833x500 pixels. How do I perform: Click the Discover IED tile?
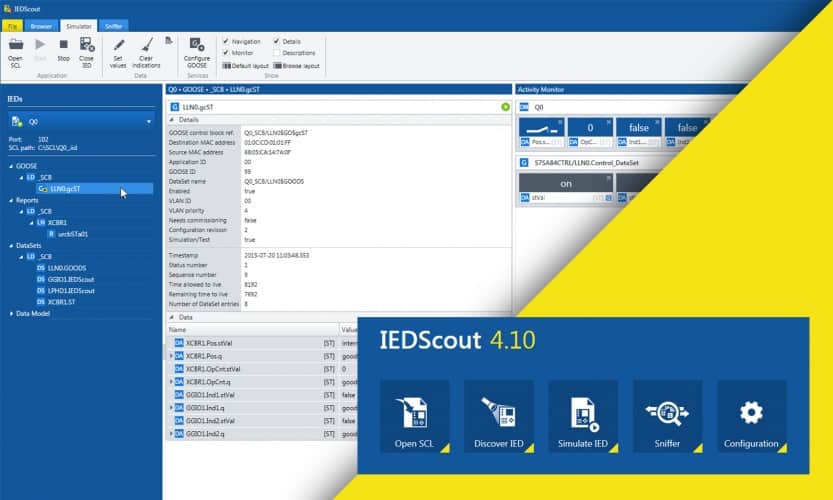click(499, 416)
